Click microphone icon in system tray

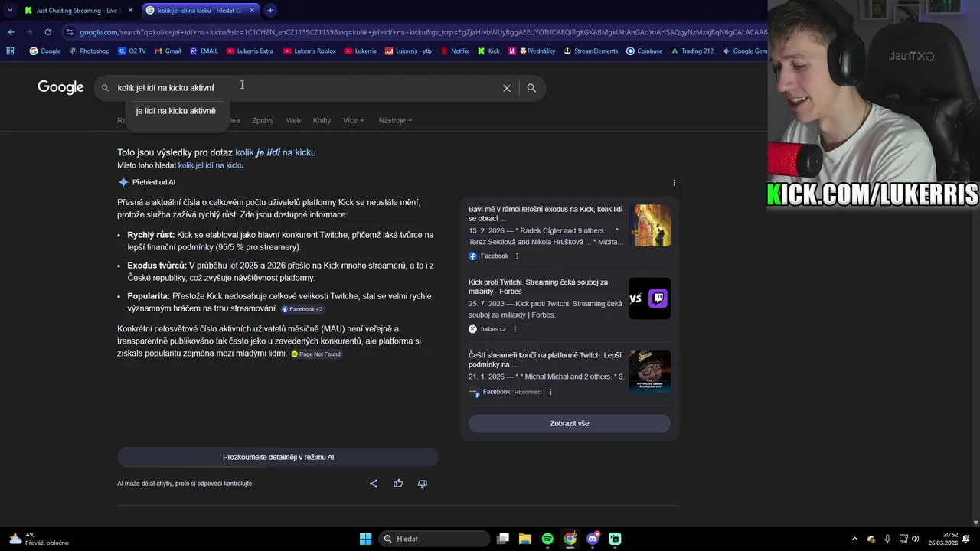click(887, 539)
